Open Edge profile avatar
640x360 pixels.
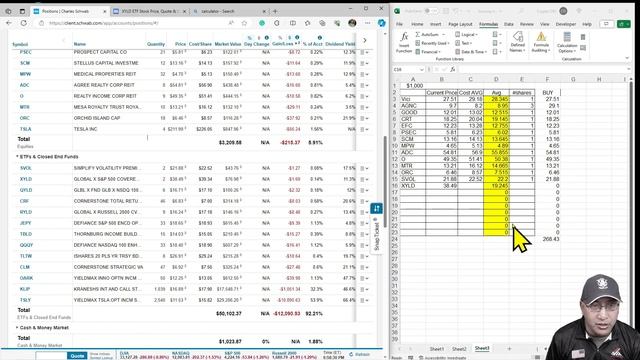point(352,23)
